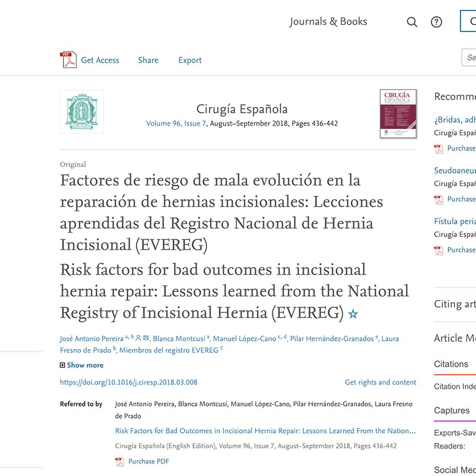The width and height of the screenshot is (476, 476).
Task: Click author Pilar Hernández-Granados
Action: (332, 339)
